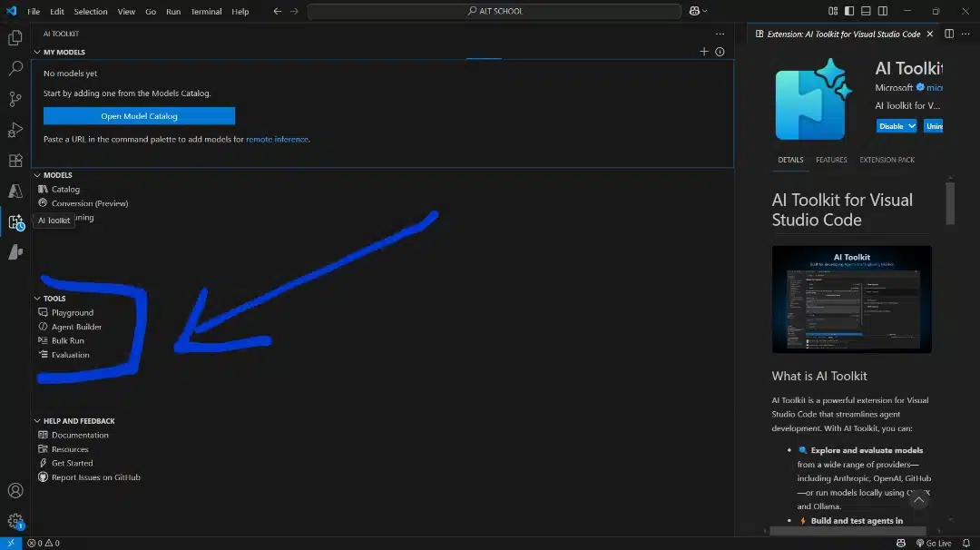Image resolution: width=980 pixels, height=550 pixels.
Task: Open Copilot status icon in status bar
Action: pos(901,543)
